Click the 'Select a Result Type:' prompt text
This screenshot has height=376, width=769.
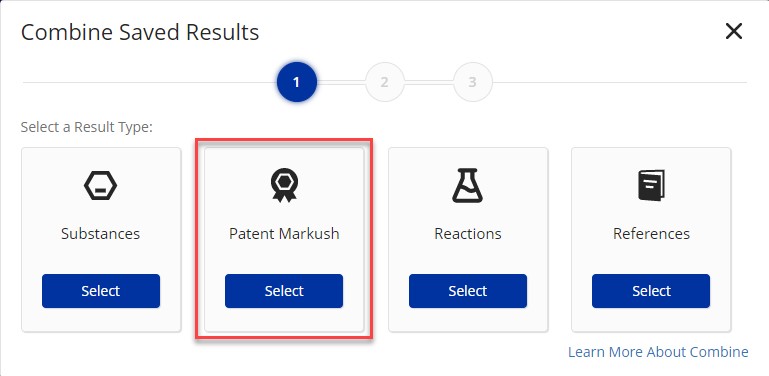point(87,127)
